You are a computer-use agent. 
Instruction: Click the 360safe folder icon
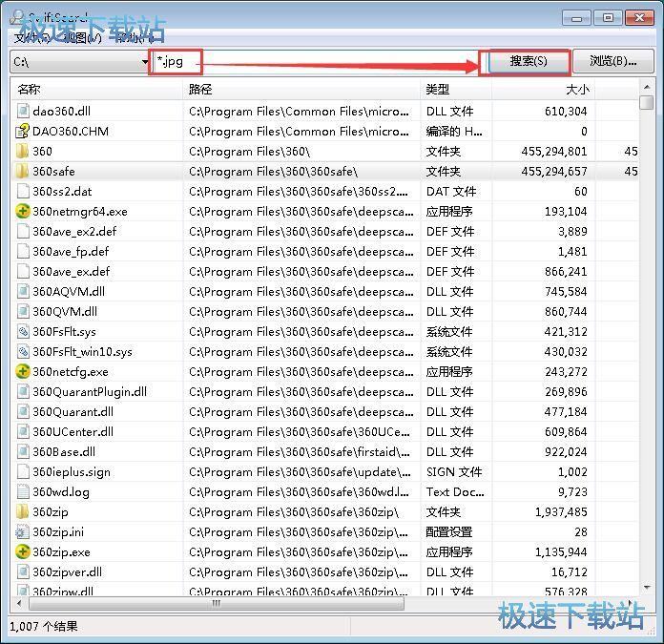coord(23,172)
